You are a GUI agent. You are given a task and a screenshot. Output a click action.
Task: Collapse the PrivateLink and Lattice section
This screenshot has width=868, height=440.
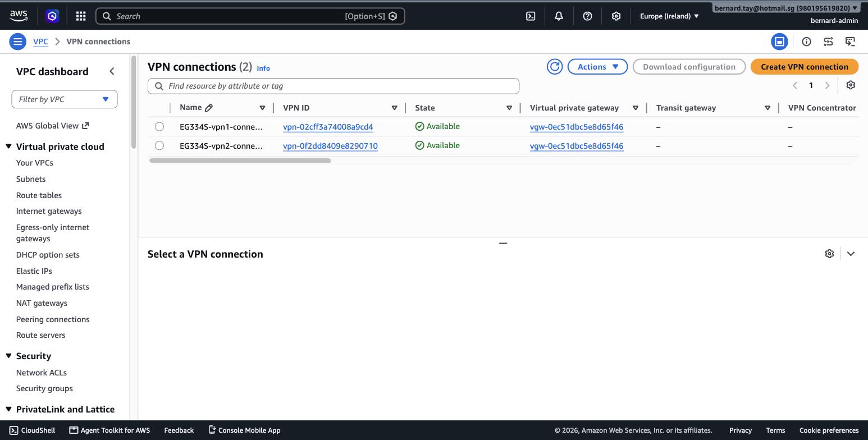coord(9,409)
